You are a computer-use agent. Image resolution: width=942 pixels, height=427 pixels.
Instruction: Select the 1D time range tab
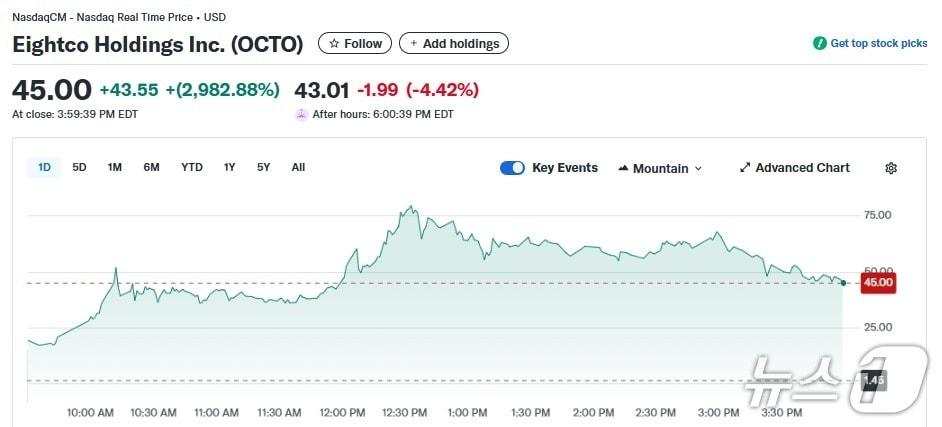(44, 167)
